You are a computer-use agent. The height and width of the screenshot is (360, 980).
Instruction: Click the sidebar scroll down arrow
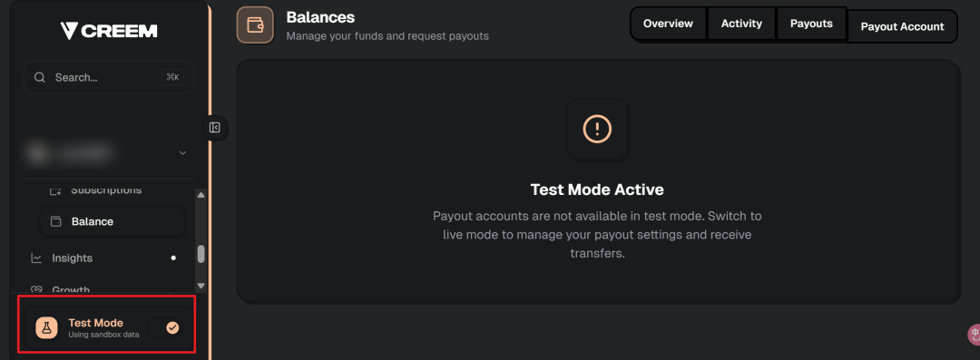(201, 286)
